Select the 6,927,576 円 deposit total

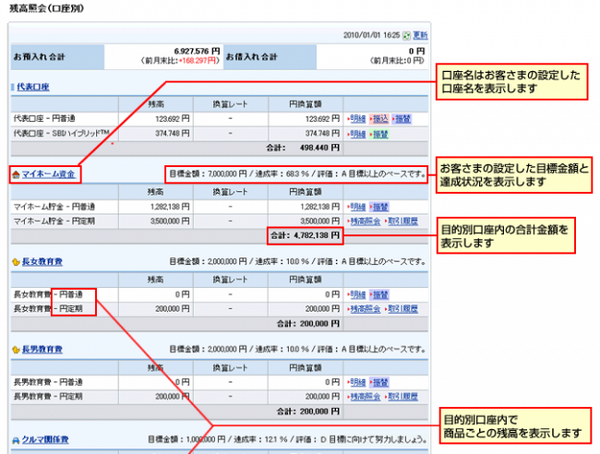point(197,51)
